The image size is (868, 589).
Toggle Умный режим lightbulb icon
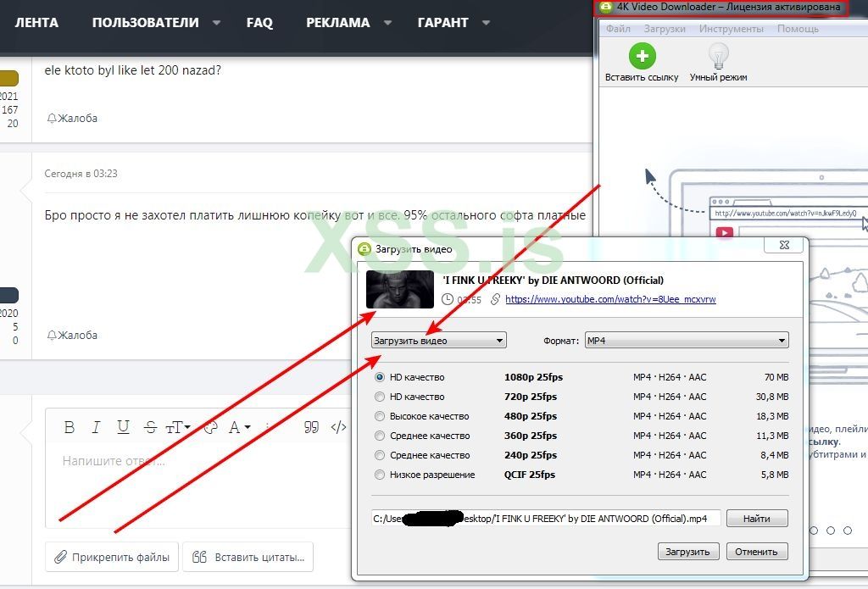[x=718, y=56]
